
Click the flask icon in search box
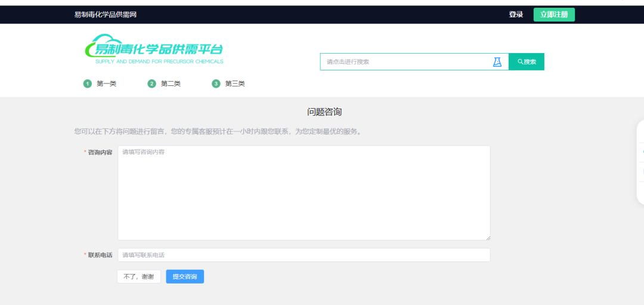[497, 62]
